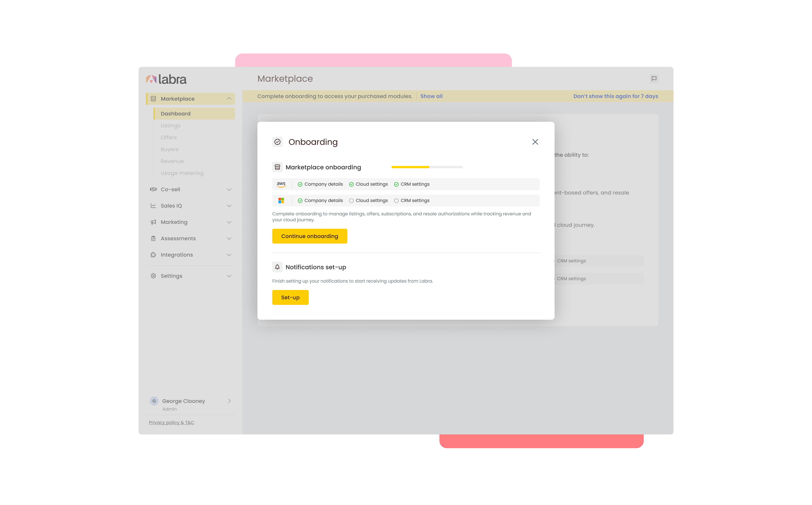Expand the Integrations menu chevron

229,255
